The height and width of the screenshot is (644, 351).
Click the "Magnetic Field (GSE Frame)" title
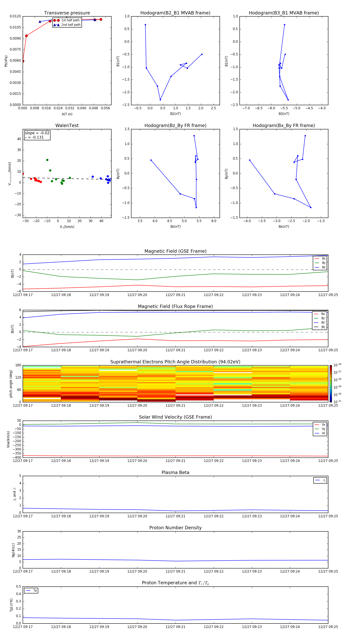(175, 251)
